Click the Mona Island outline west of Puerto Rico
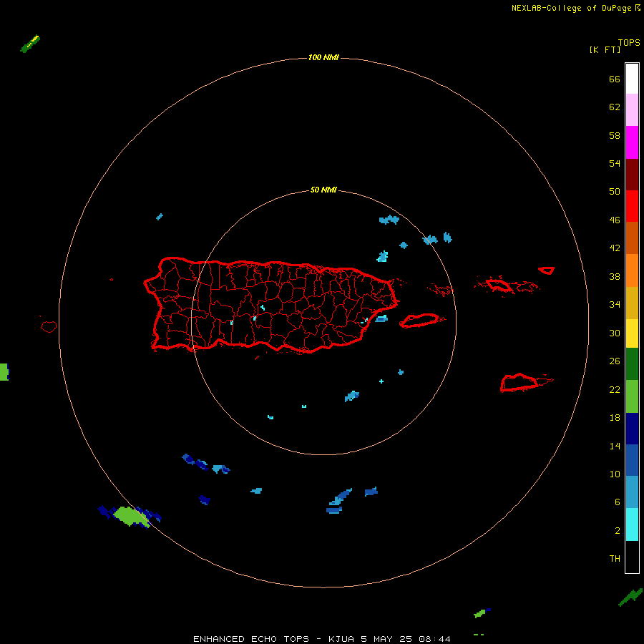 tap(49, 326)
